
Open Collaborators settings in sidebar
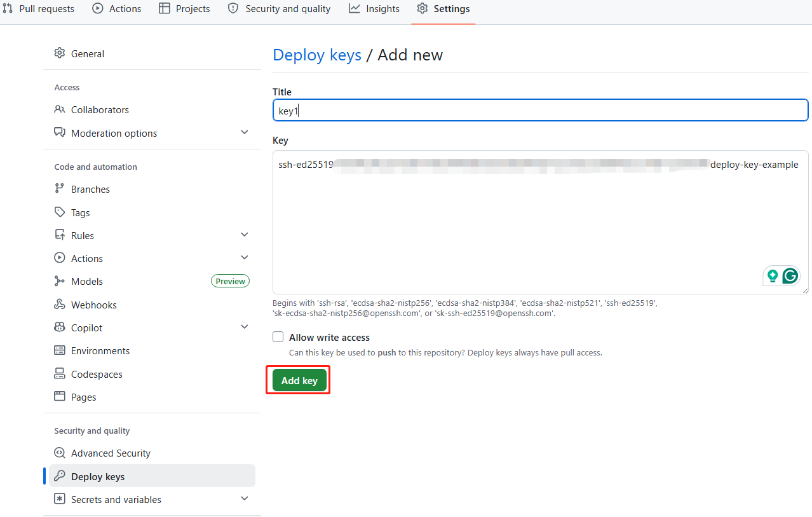point(100,109)
